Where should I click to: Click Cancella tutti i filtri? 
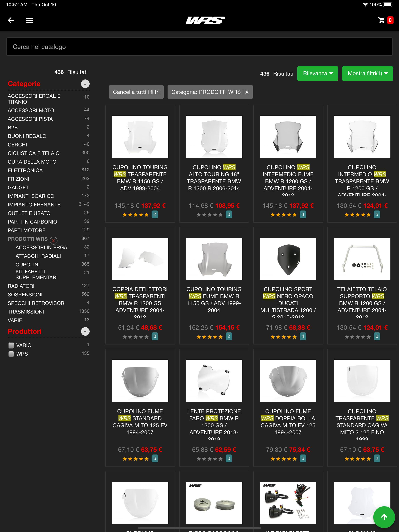click(136, 92)
